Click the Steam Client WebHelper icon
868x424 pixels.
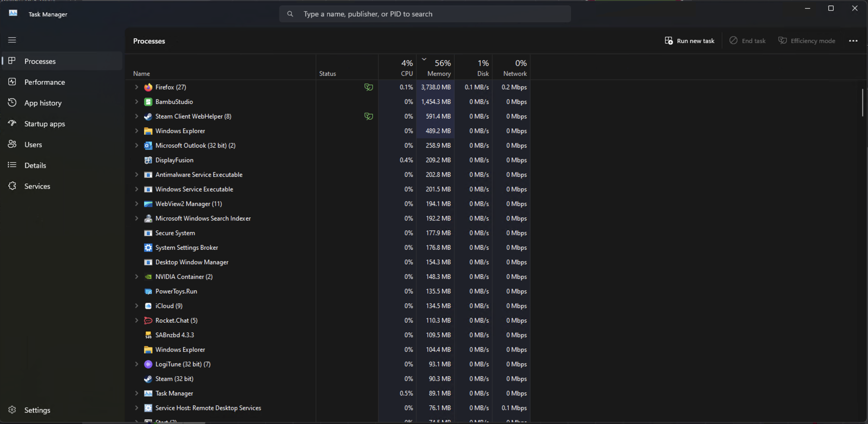(148, 116)
